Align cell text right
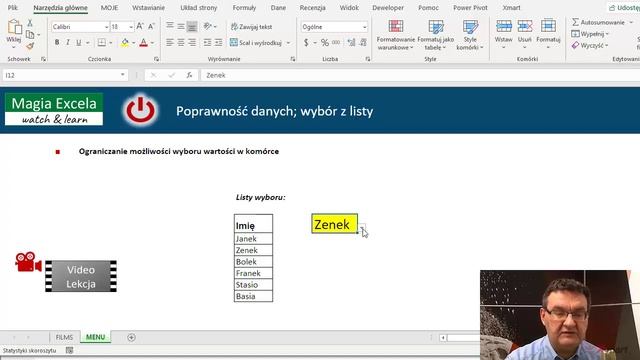 pyautogui.click(x=192, y=42)
